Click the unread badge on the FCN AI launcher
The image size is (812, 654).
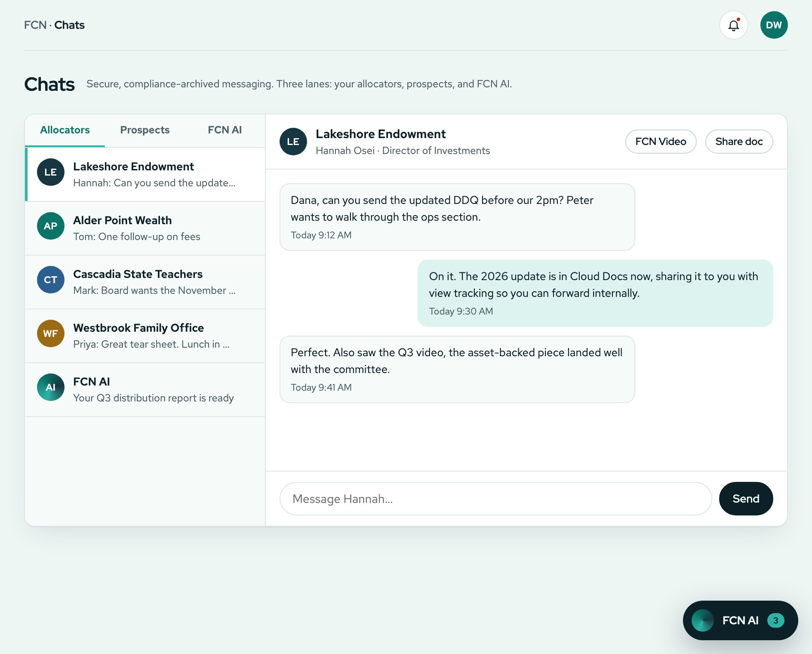(x=776, y=620)
